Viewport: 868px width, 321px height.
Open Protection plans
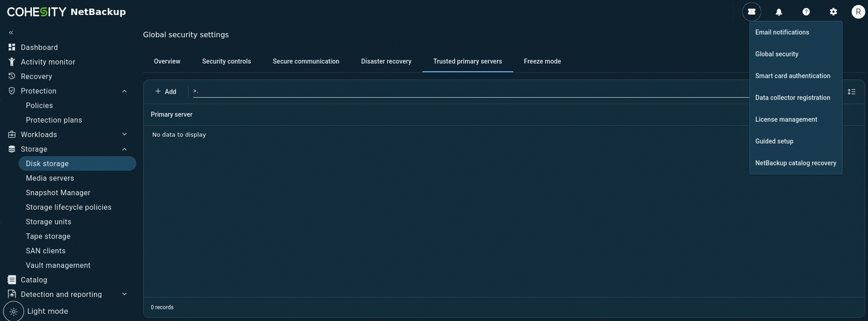(x=54, y=120)
